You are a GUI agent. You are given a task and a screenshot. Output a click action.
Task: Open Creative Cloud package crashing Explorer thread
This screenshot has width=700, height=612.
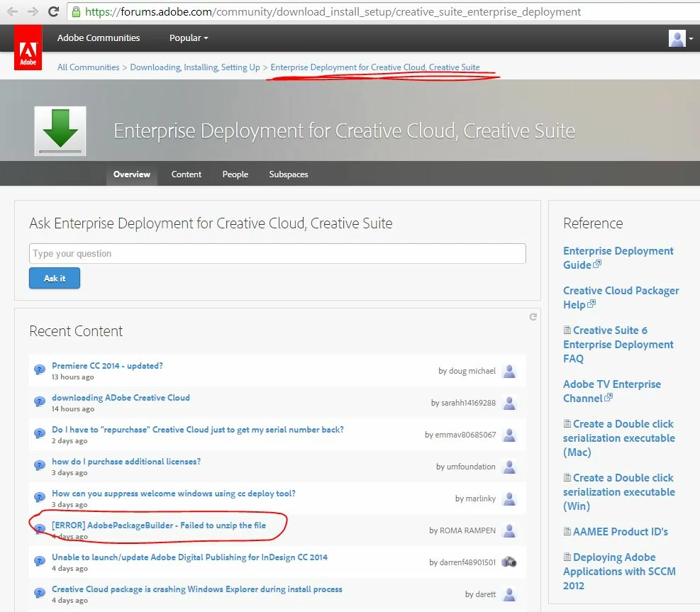(197, 589)
